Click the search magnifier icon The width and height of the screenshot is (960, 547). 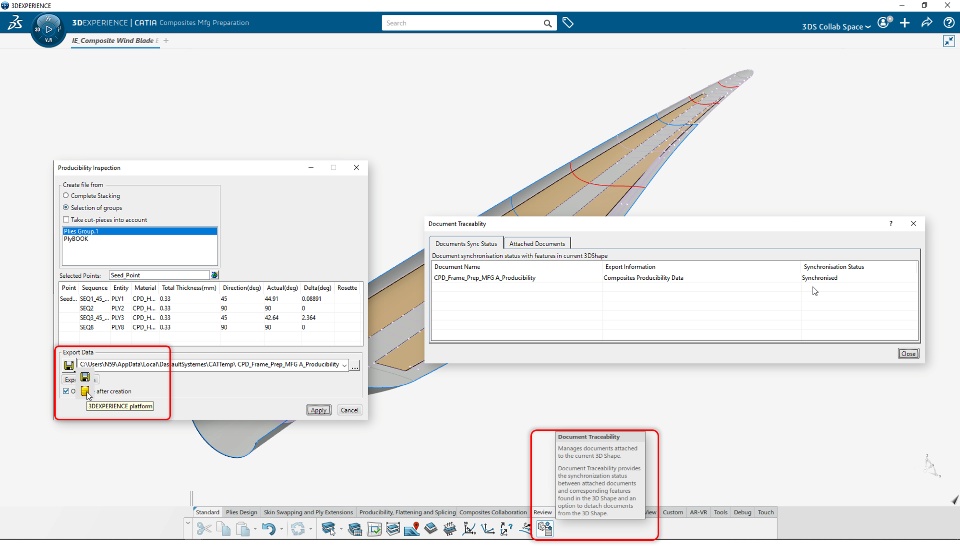[547, 23]
